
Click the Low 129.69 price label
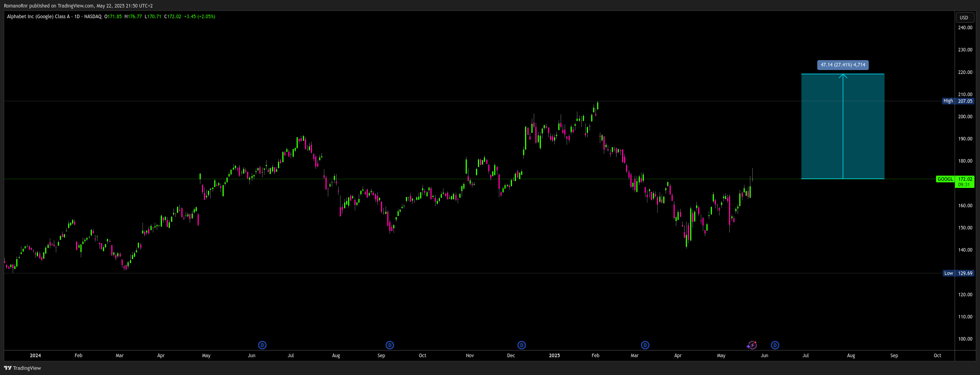click(x=958, y=273)
